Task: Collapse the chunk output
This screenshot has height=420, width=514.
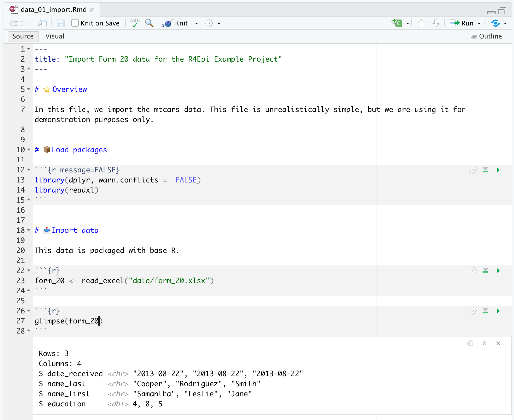Action: click(485, 343)
